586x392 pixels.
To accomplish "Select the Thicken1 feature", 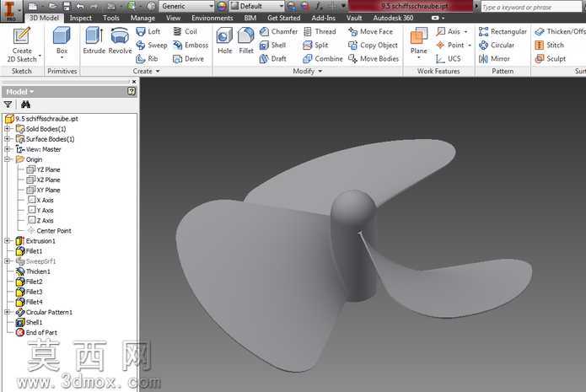I will (33, 271).
